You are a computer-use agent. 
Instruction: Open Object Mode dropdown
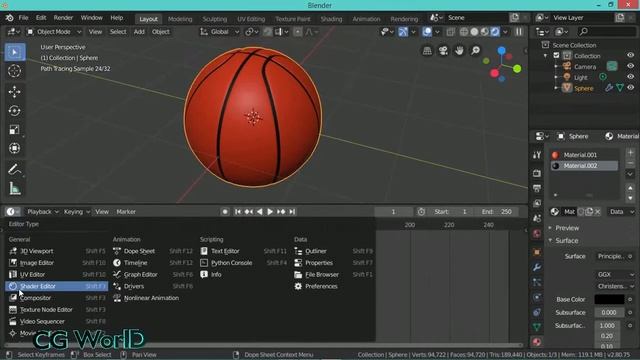[x=54, y=32]
